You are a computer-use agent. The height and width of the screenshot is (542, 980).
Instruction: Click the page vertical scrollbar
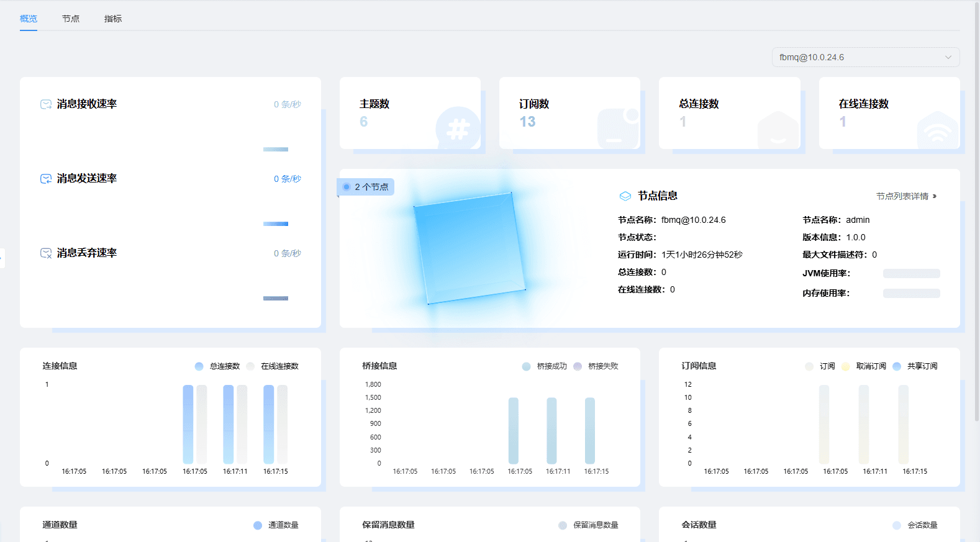[976, 211]
